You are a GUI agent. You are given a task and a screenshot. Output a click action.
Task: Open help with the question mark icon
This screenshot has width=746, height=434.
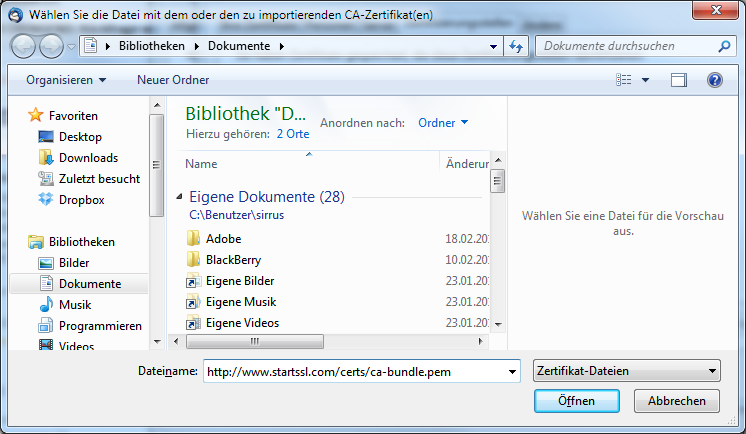pos(715,80)
